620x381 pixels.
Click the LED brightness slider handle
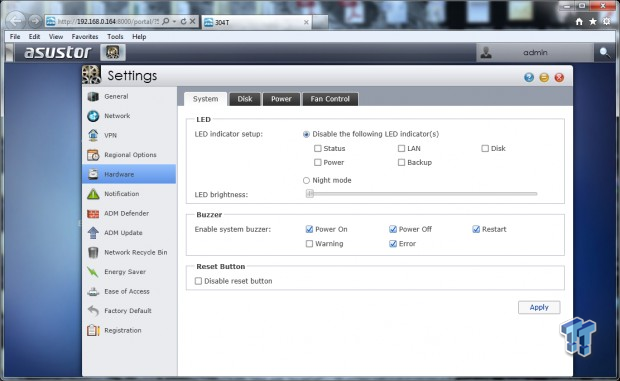coord(310,194)
